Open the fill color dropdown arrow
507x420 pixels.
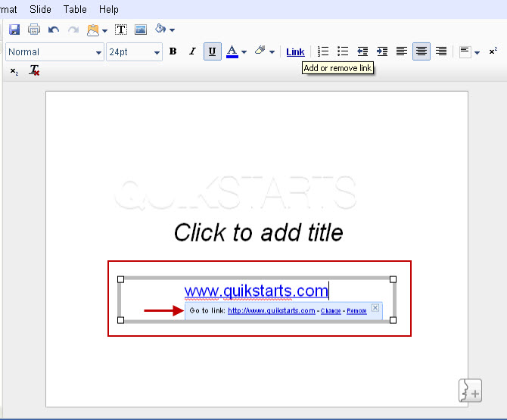(173, 30)
